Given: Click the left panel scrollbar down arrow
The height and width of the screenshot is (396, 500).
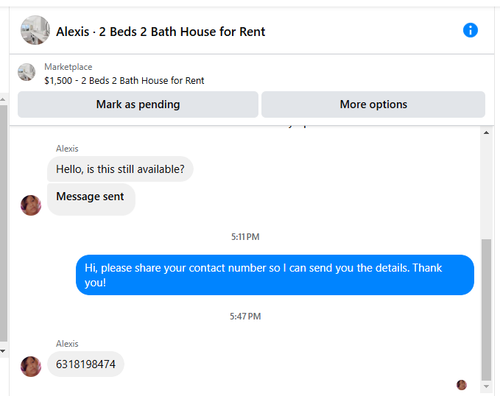Looking at the screenshot, I should click(x=3, y=351).
